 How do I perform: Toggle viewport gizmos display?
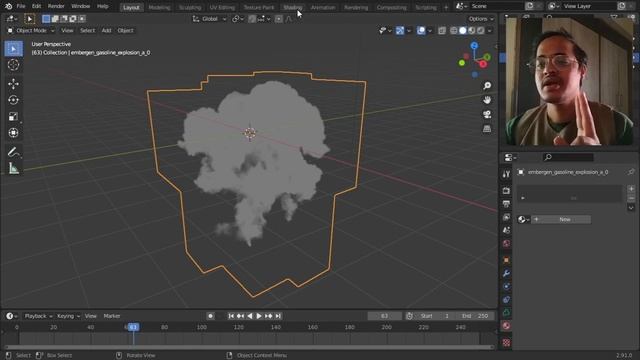pos(400,31)
